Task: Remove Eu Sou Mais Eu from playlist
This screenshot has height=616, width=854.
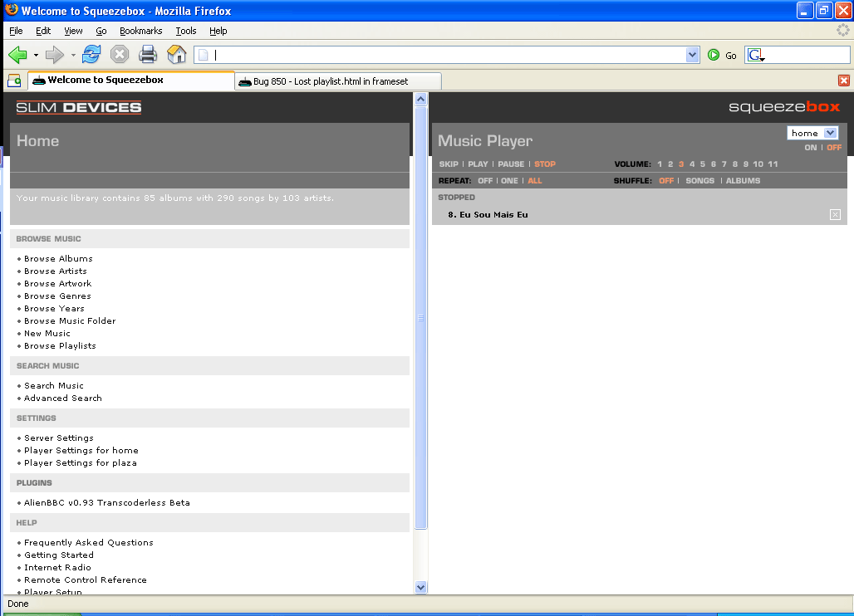Action: [835, 215]
